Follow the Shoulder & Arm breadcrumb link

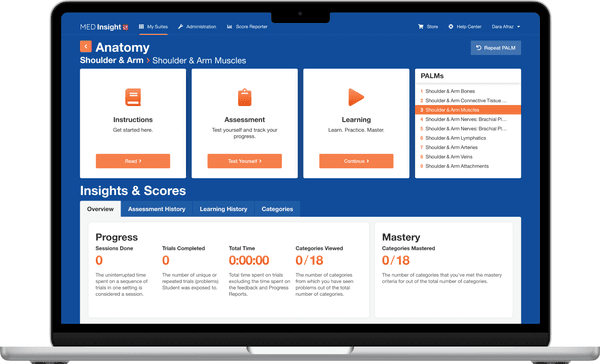[x=111, y=60]
